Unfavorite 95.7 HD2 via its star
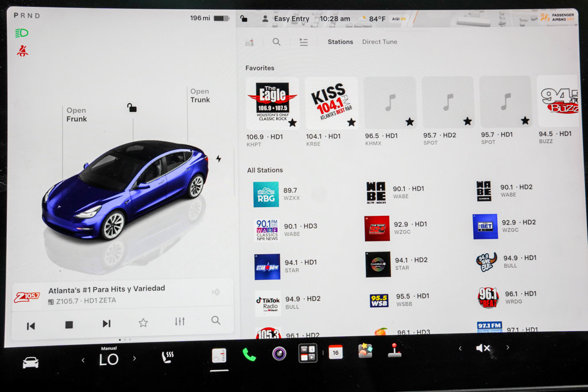Viewport: 588px width, 392px height. (467, 121)
